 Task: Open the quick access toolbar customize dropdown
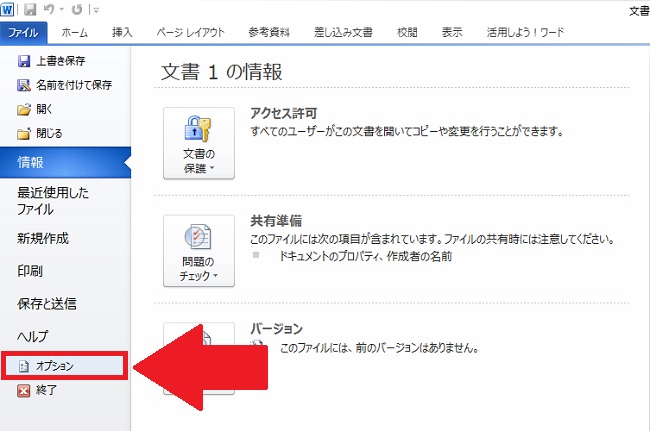(x=96, y=10)
